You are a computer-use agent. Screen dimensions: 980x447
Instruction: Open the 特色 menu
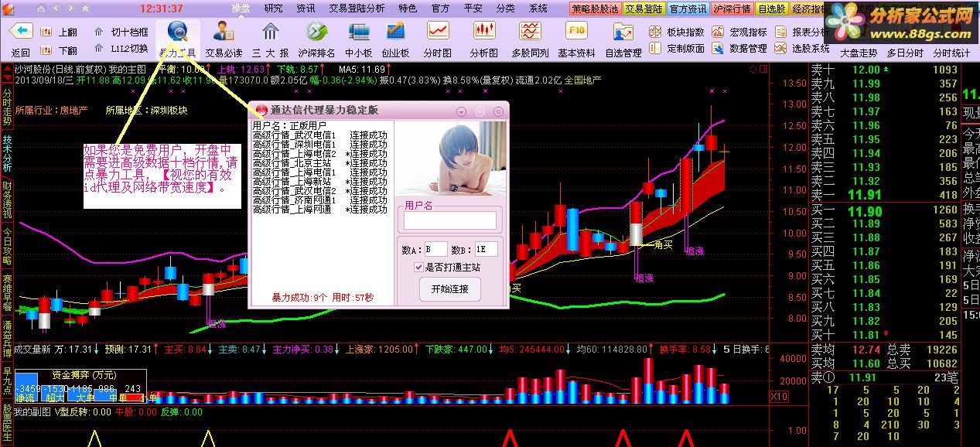tap(408, 9)
